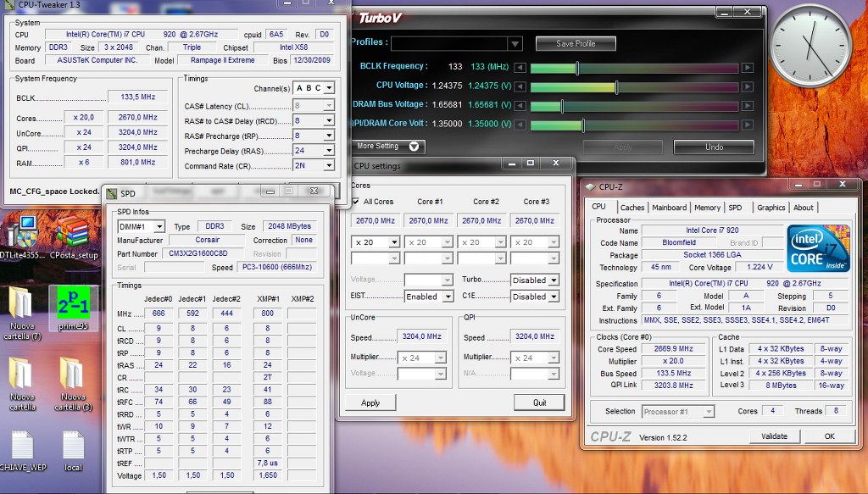
Task: Click Quit in CPU settings window
Action: pyautogui.click(x=539, y=402)
